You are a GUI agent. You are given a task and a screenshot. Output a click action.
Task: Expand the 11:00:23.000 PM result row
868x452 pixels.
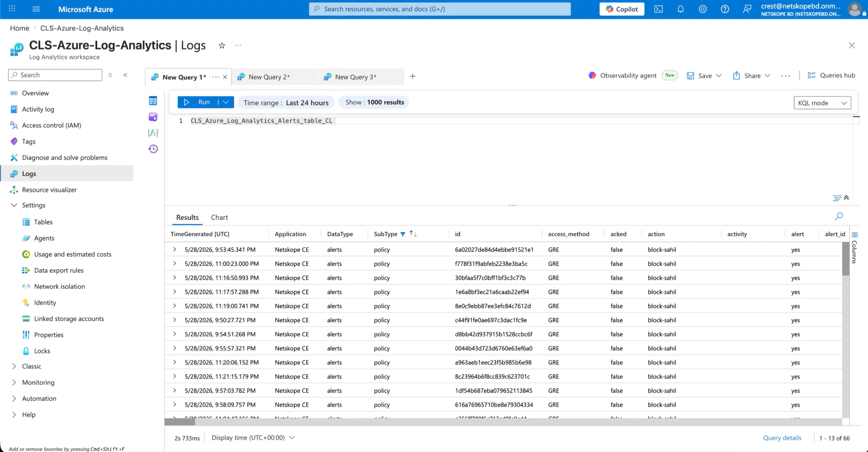pyautogui.click(x=175, y=263)
